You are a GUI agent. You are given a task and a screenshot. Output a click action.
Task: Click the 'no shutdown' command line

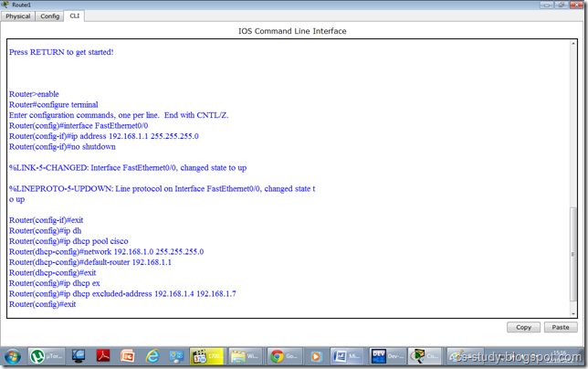coord(62,147)
